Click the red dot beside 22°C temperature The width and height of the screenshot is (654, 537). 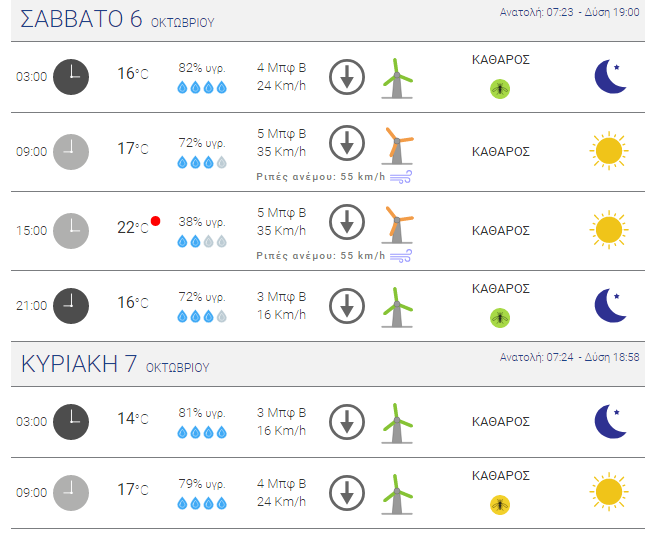[156, 221]
